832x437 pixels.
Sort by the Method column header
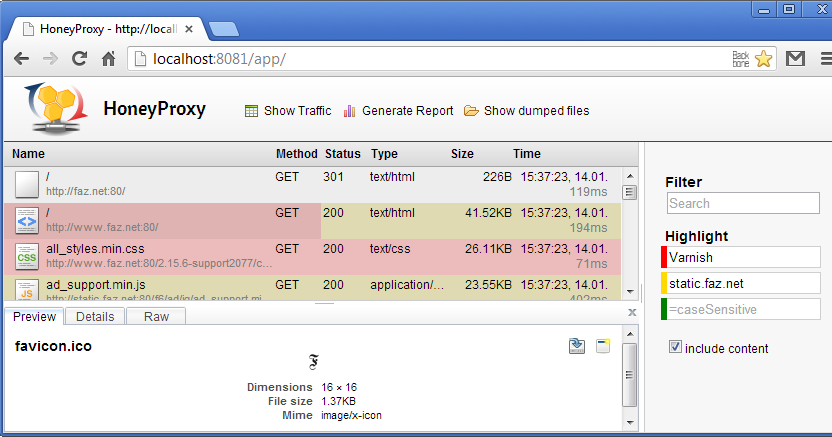pyautogui.click(x=297, y=154)
